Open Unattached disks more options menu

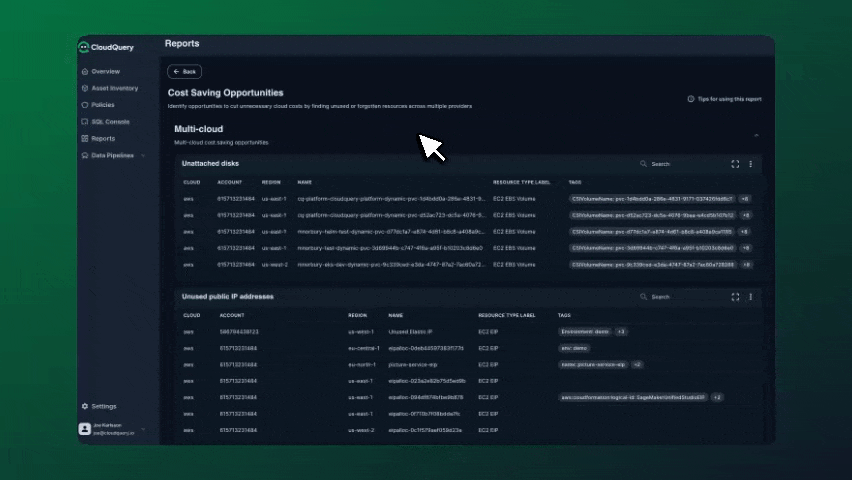[750, 164]
